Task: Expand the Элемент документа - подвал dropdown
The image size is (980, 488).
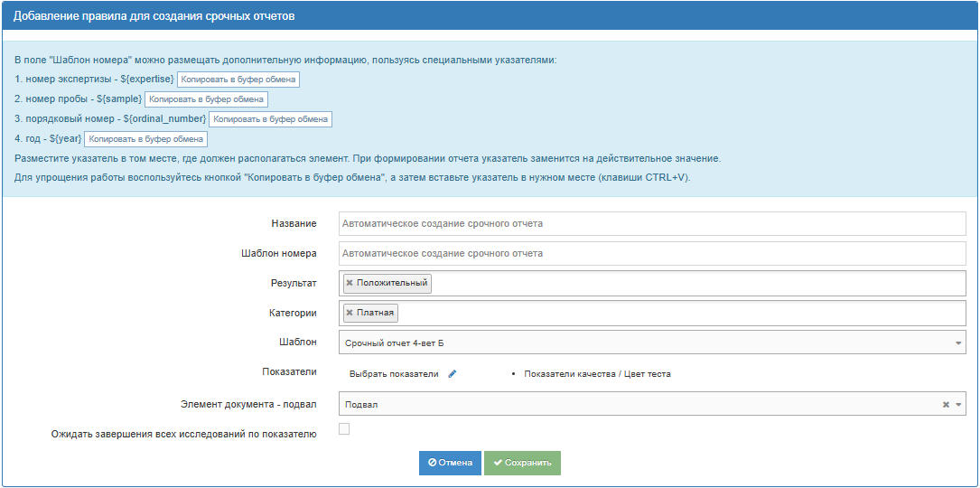Action: click(x=958, y=405)
